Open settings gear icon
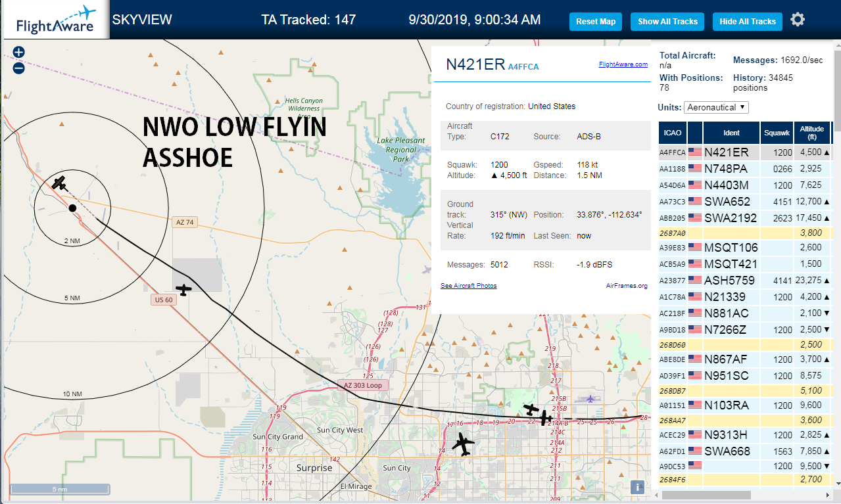Viewport: 841px width, 504px height. tap(798, 20)
